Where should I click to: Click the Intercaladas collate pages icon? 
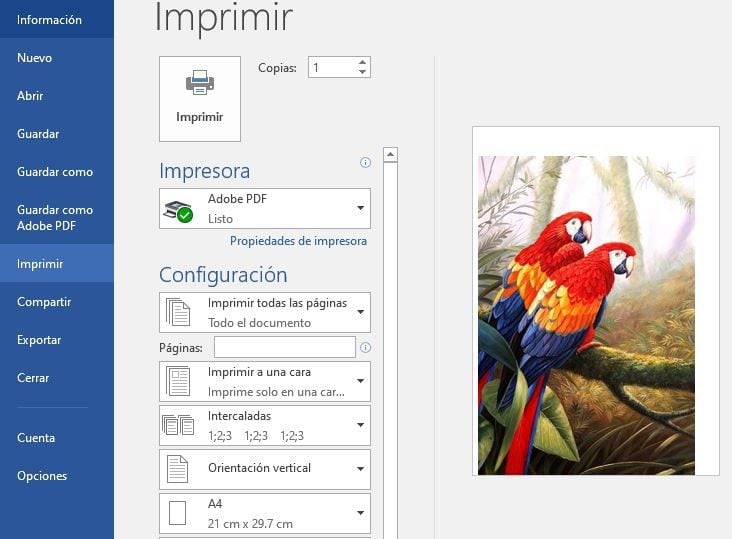point(178,425)
